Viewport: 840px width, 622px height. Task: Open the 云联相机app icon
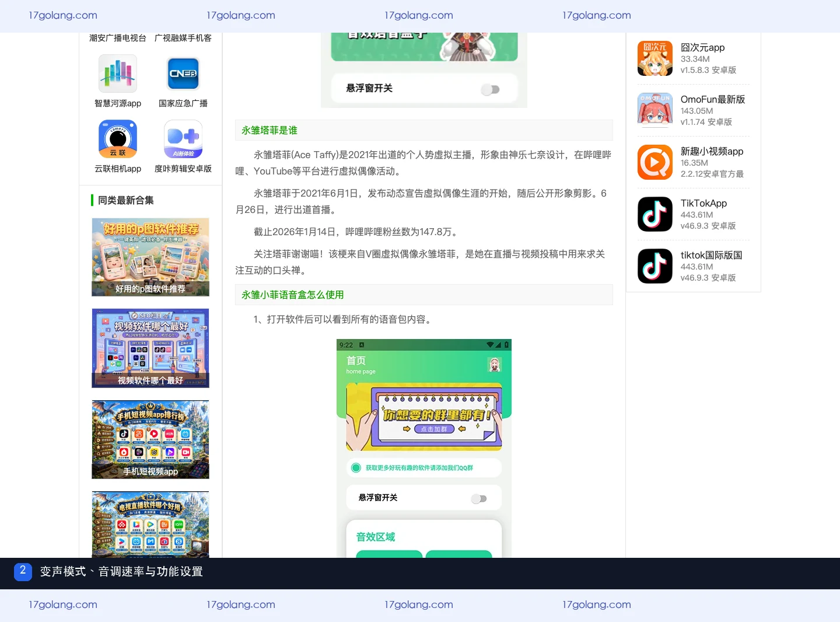118,139
